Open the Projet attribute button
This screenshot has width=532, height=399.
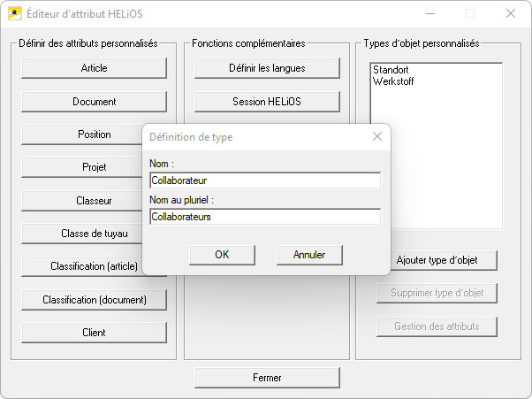tap(81, 167)
